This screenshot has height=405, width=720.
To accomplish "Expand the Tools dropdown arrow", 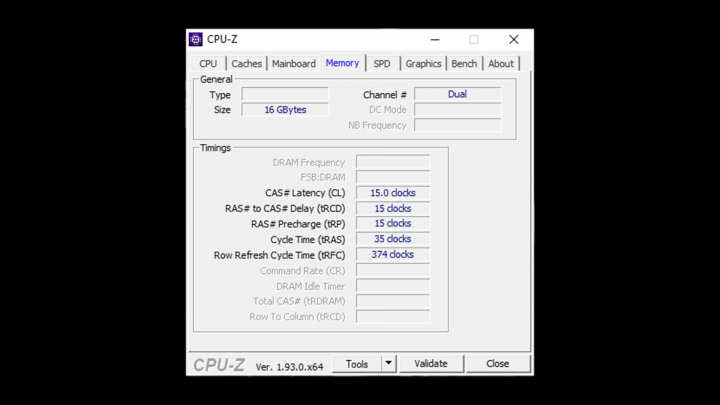I will [x=388, y=364].
